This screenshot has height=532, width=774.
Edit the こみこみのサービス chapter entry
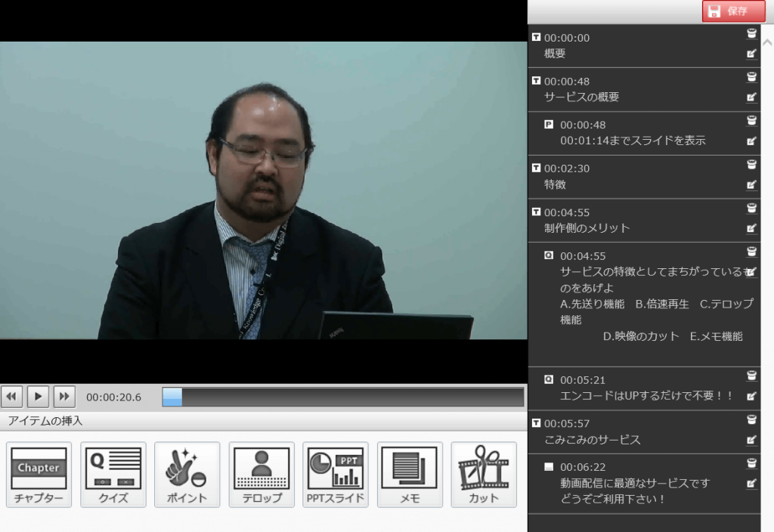pyautogui.click(x=751, y=439)
